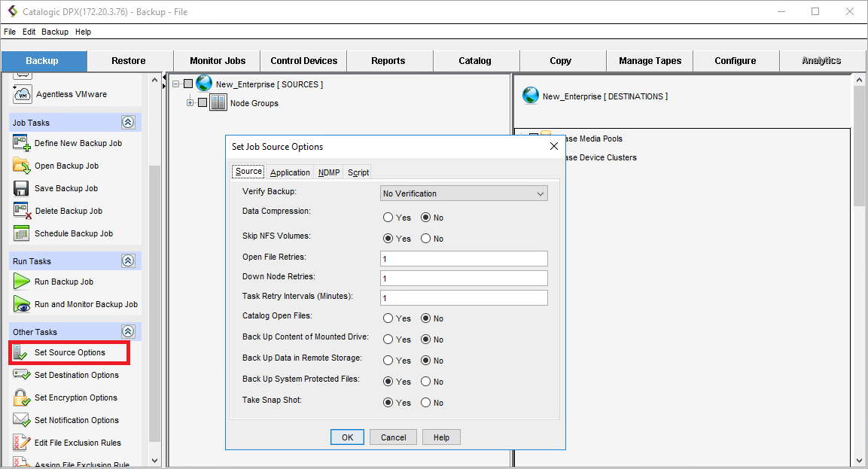Select No for Skip NFS Volumes
The width and height of the screenshot is (868, 469).
coord(426,239)
